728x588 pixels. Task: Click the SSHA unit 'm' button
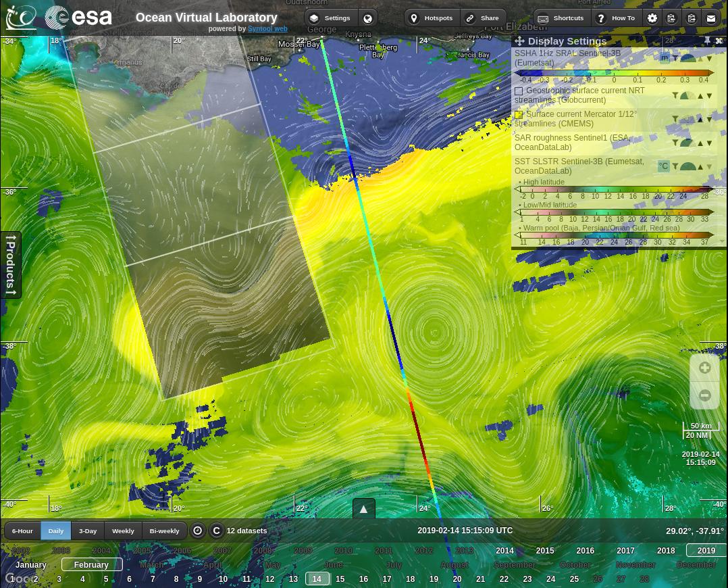[x=665, y=58]
